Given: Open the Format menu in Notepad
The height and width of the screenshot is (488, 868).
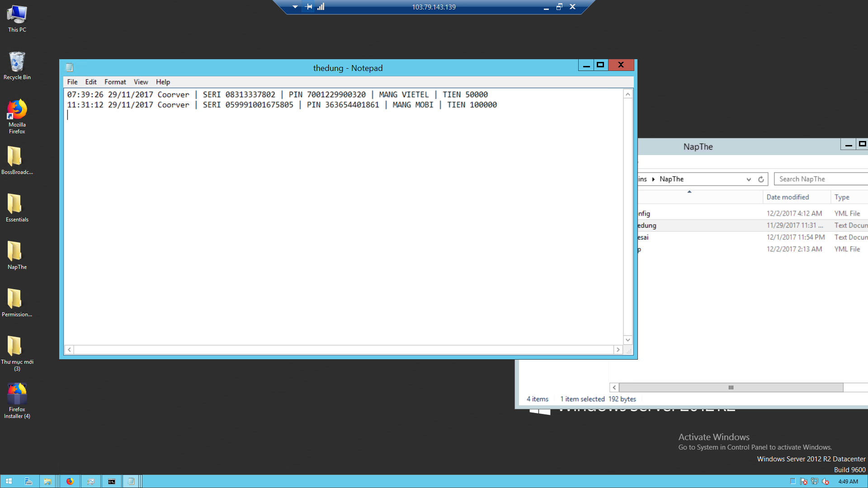Looking at the screenshot, I should point(115,82).
